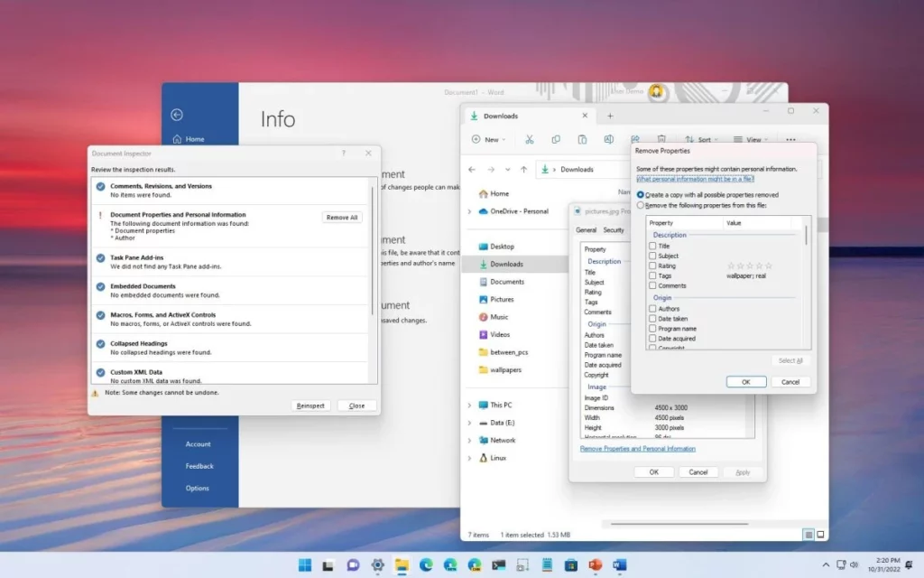Check the Title property checkbox
Screen dimensions: 924x578
click(x=652, y=246)
